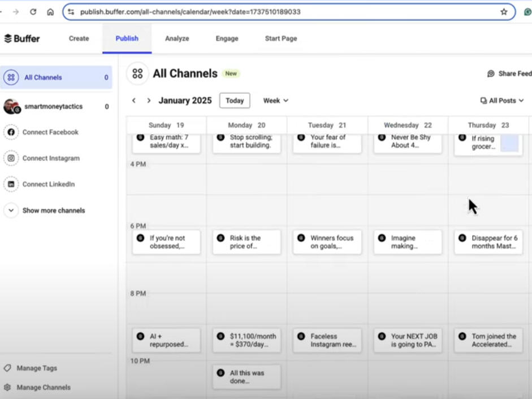Switch to the Publish tab
This screenshot has height=399, width=532.
pyautogui.click(x=127, y=38)
